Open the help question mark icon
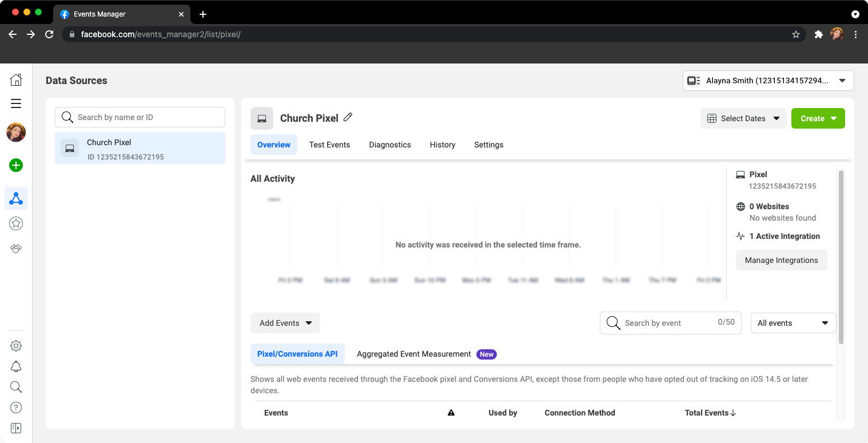Viewport: 868px width, 443px height. click(16, 408)
